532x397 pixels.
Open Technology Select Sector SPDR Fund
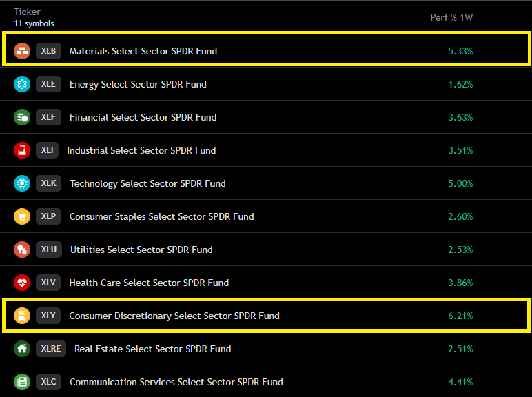(147, 183)
